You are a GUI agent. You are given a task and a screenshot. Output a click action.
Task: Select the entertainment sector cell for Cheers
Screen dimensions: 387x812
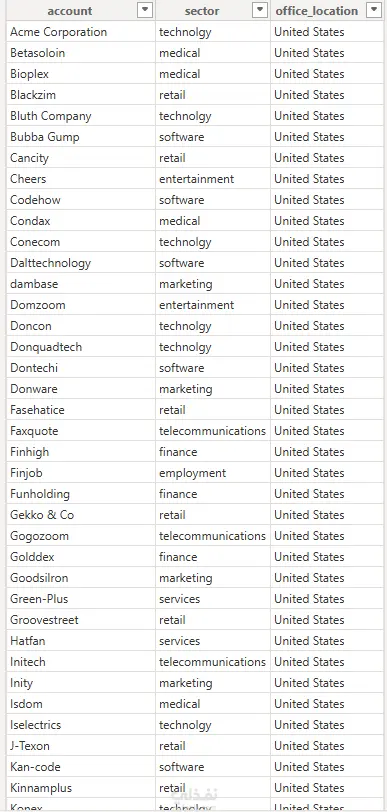click(213, 179)
